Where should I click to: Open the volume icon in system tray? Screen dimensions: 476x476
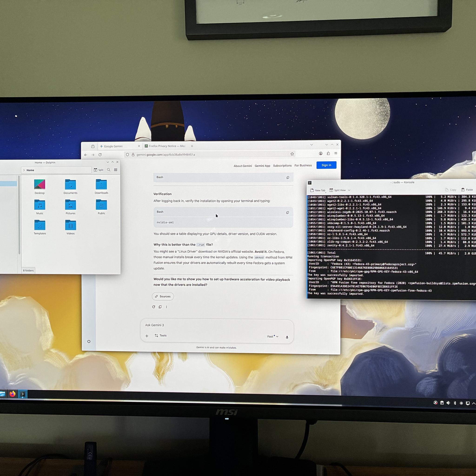448,403
